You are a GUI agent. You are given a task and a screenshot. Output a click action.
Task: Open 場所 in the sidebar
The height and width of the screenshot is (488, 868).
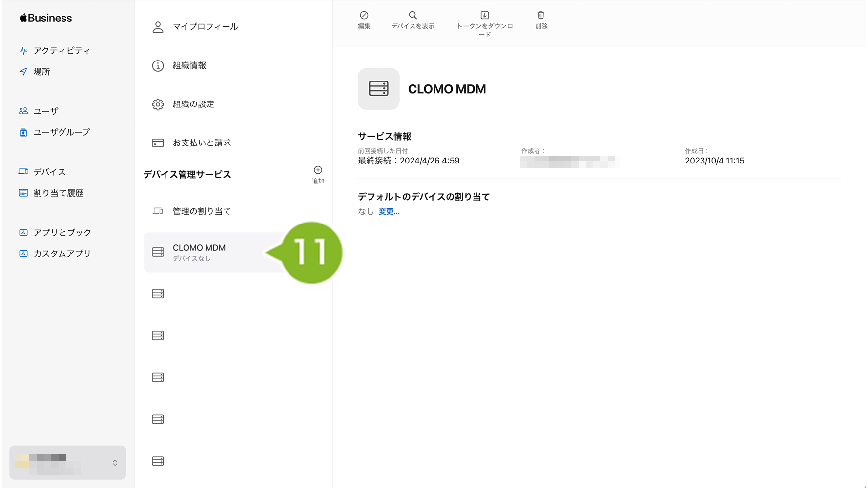click(35, 72)
